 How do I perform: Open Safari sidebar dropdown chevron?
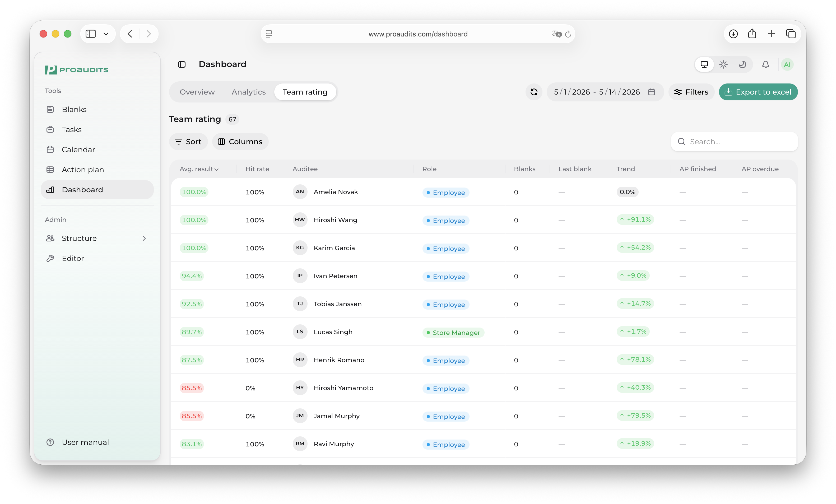pos(106,34)
